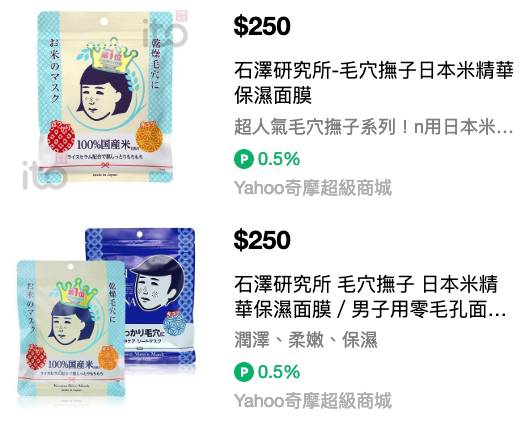Click the 潤澤、柔嫩、保濕 description text

[x=305, y=340]
